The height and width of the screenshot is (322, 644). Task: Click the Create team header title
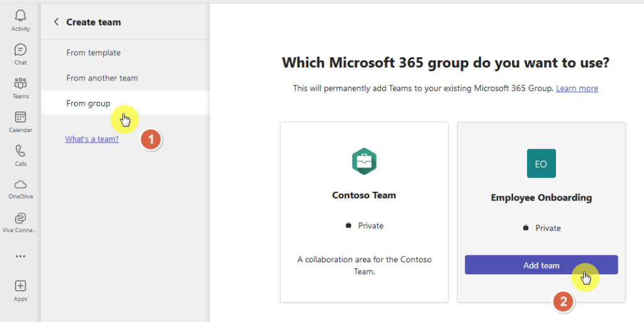pos(94,22)
